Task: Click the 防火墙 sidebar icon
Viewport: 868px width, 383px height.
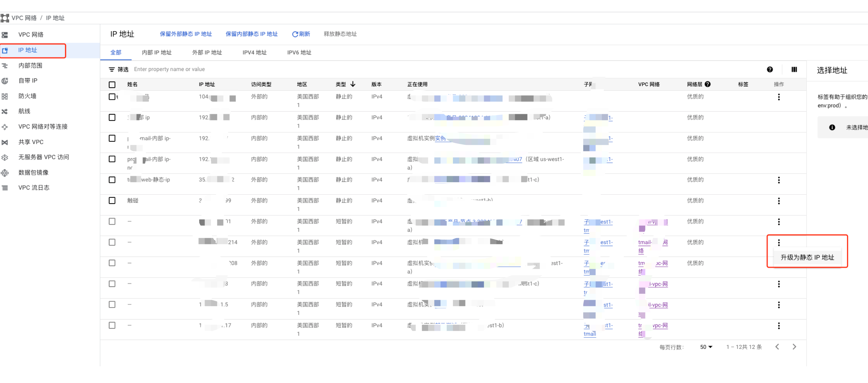Action: coord(5,96)
